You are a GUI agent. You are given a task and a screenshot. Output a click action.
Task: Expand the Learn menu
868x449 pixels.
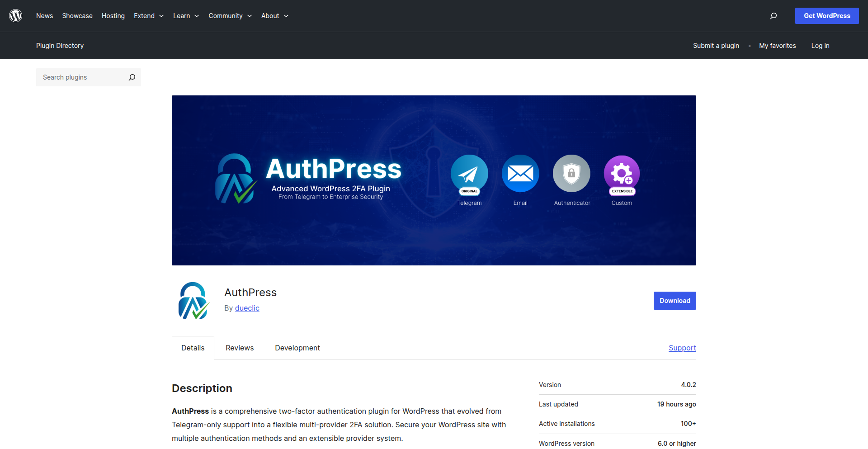coord(186,16)
